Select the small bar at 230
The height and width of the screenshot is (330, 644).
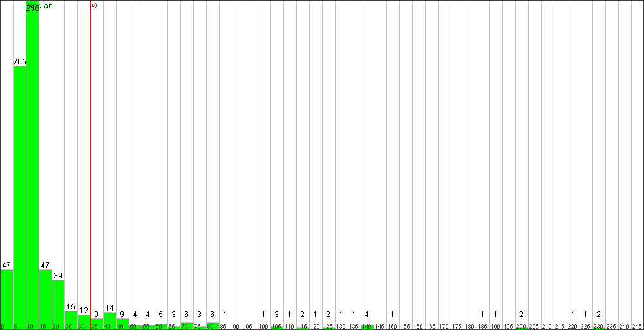[599, 328]
